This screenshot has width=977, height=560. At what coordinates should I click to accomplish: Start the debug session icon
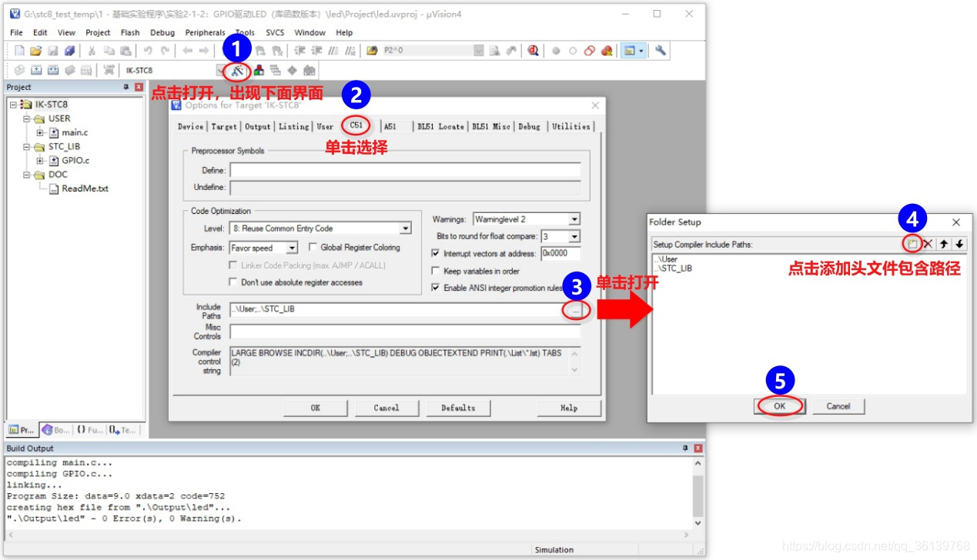point(533,51)
